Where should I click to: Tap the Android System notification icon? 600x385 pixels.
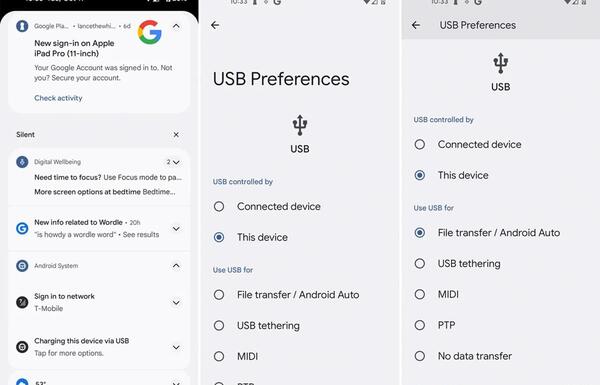pyautogui.click(x=22, y=266)
